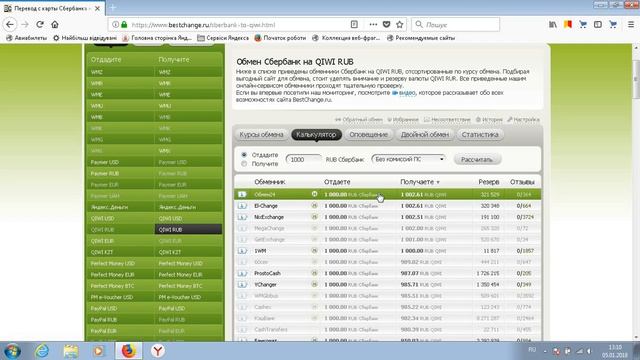Switch to Оповещение tab
The width and height of the screenshot is (640, 360).
pyautogui.click(x=368, y=134)
